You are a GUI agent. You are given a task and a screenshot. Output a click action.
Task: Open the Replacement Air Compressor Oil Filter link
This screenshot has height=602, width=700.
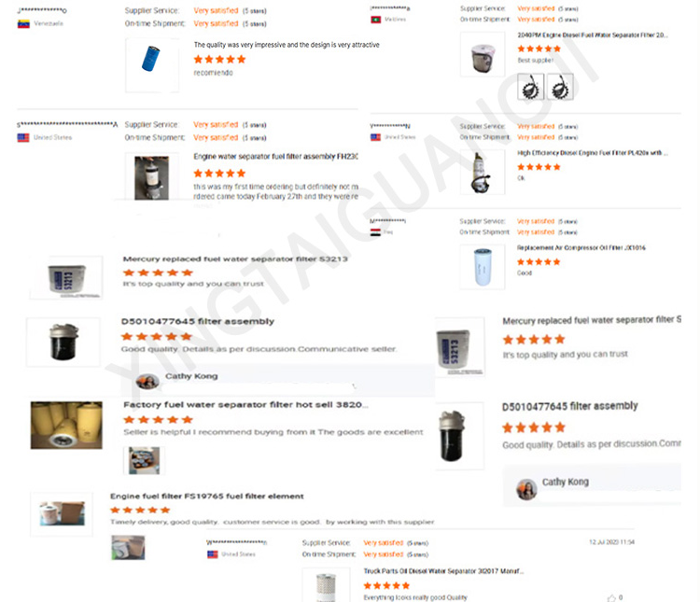[581, 247]
